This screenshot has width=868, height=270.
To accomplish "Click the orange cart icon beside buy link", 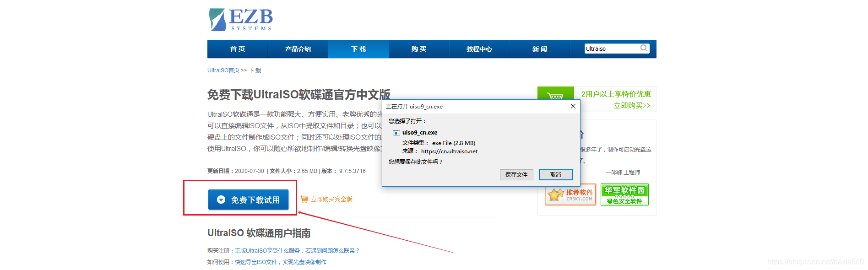I will [x=304, y=199].
